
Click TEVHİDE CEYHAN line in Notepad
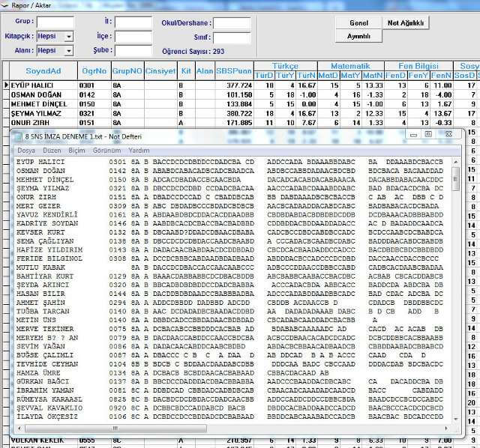point(229,364)
